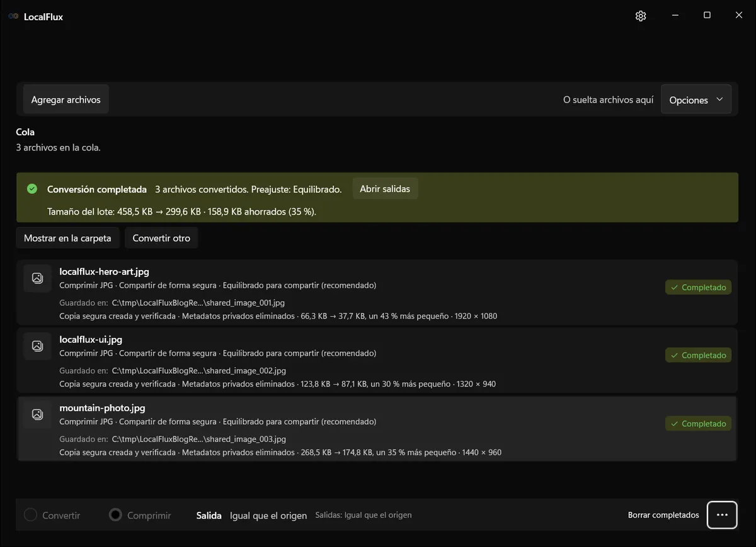
Task: Click Agregar archivos button
Action: point(66,99)
